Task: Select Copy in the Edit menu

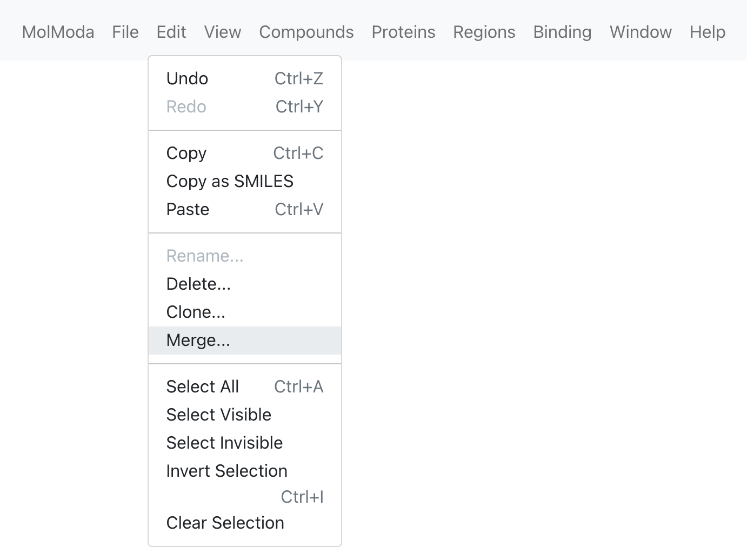Action: [x=245, y=153]
